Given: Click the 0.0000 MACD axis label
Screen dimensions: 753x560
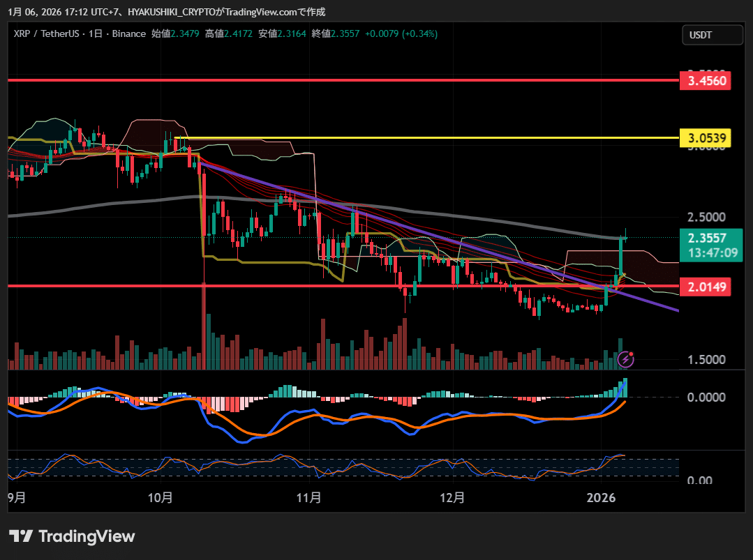Looking at the screenshot, I should click(x=706, y=398).
